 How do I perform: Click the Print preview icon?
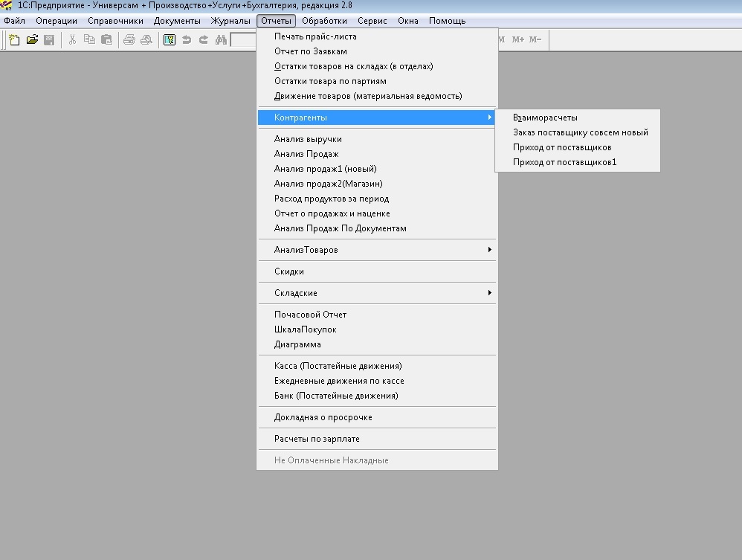[x=146, y=39]
